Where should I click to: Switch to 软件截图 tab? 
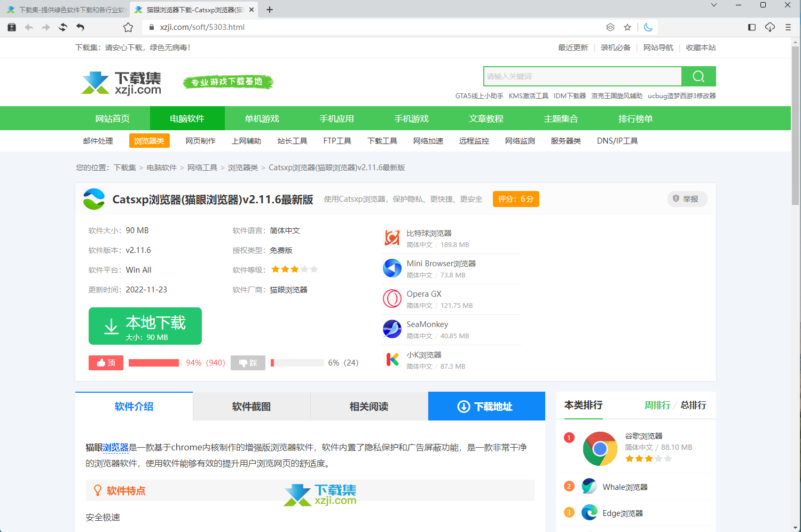[252, 407]
